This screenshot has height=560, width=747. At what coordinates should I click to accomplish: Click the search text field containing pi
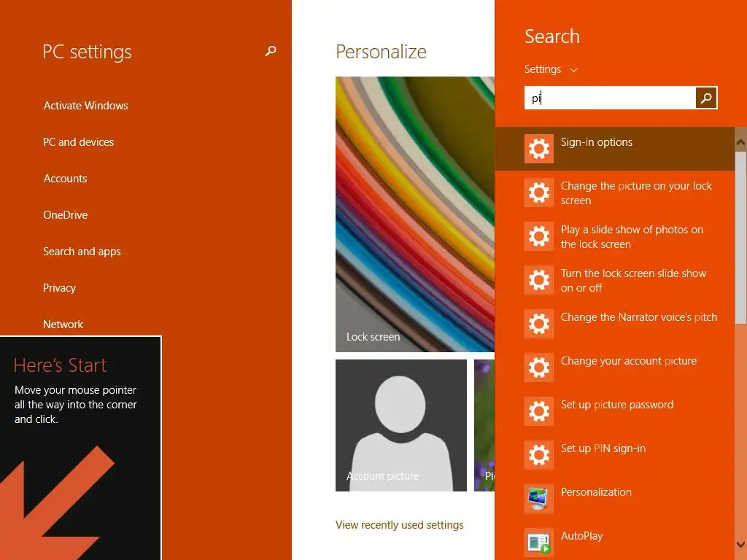click(x=610, y=98)
